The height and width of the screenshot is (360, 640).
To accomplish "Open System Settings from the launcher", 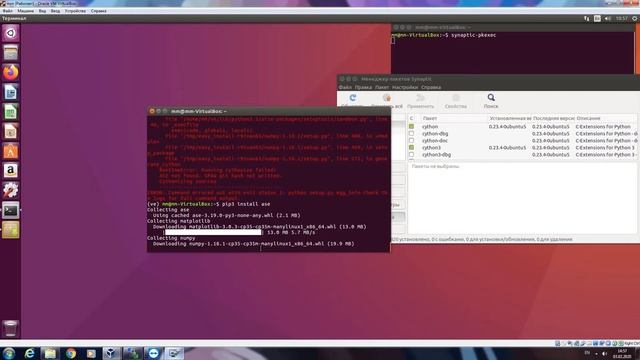I will [x=11, y=190].
